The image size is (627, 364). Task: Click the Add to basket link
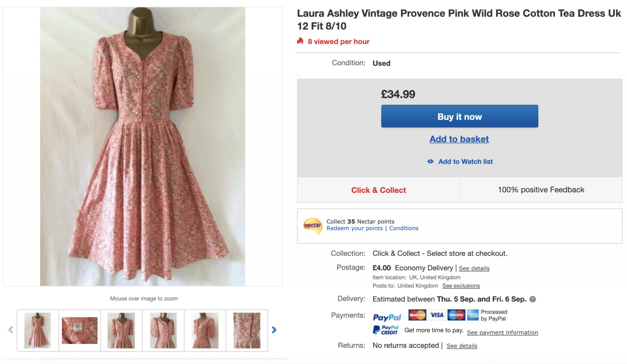tap(459, 139)
